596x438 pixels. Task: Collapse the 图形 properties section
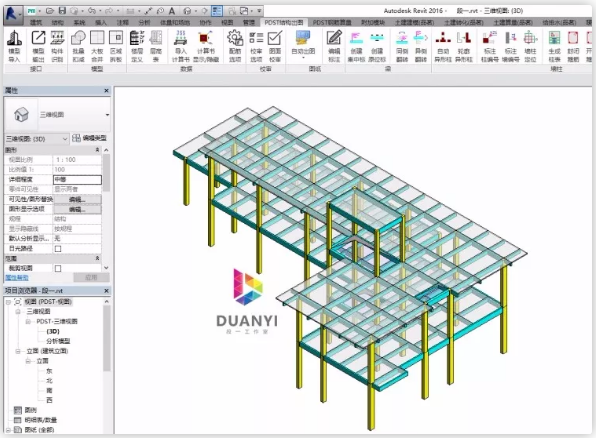point(97,150)
